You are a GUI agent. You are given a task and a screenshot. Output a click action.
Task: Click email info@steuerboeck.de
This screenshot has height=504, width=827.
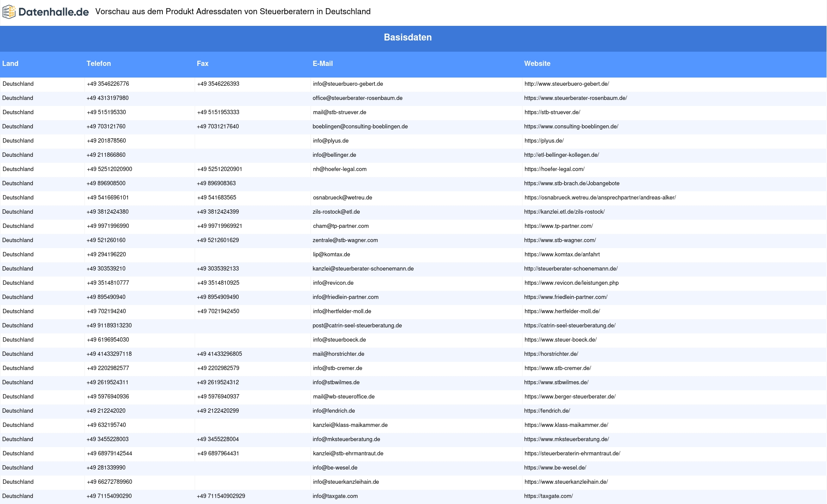[339, 340]
